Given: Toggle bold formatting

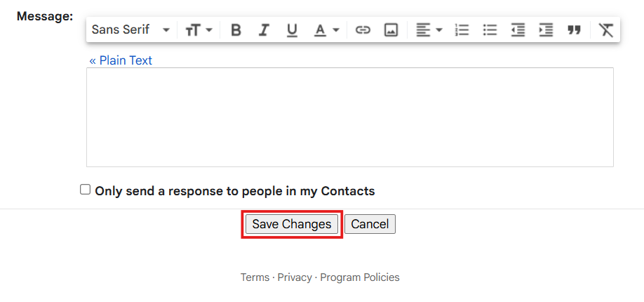Looking at the screenshot, I should [x=236, y=30].
